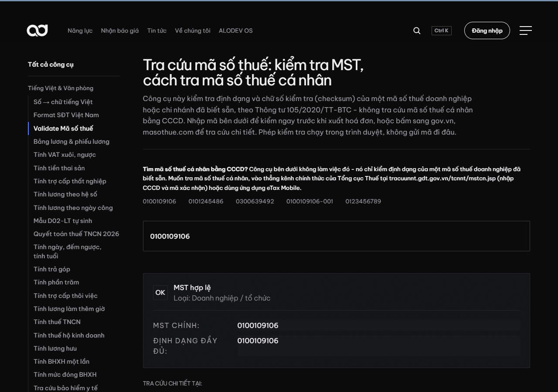Viewport: 558px width, 392px height.
Task: Open Tính trả góp tool
Action: [x=52, y=269]
